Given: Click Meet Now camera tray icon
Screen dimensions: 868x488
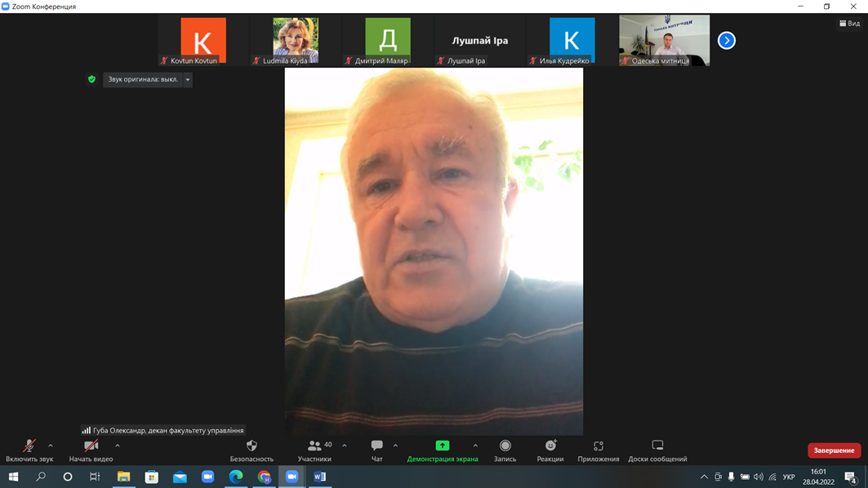Looking at the screenshot, I should pyautogui.click(x=718, y=477).
